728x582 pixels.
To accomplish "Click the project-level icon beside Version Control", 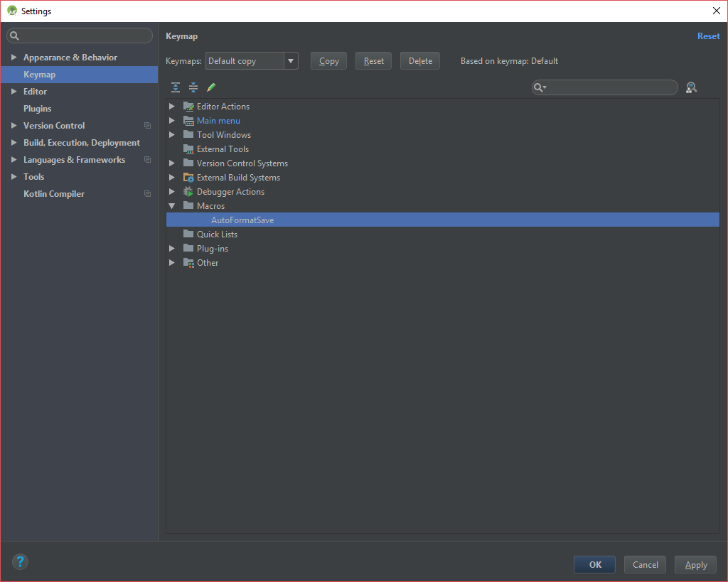I will pos(148,125).
